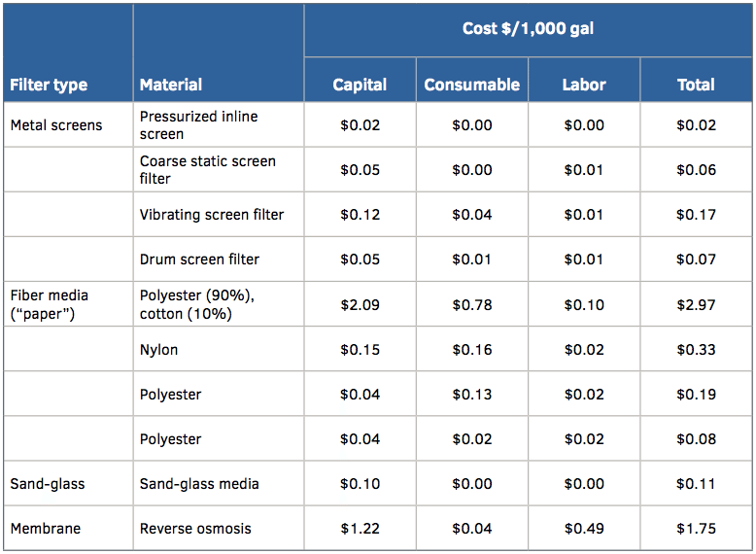This screenshot has height=554, width=756.
Task: Select the "Labor" column header
Action: [x=584, y=85]
